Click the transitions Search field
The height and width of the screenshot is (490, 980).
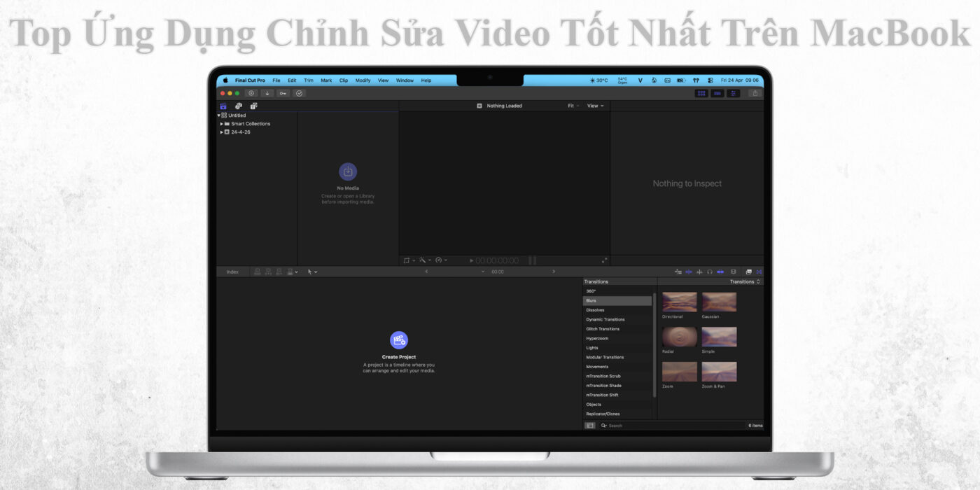coord(672,426)
